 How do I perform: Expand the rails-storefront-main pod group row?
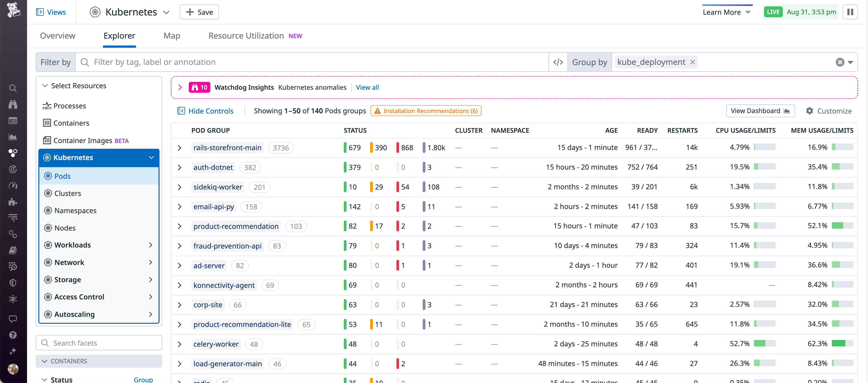pos(180,147)
